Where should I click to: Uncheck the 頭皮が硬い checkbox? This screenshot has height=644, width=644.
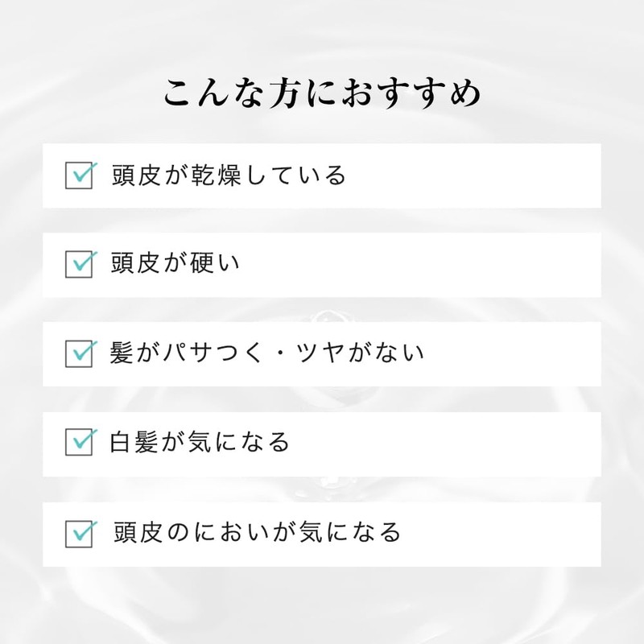click(79, 265)
